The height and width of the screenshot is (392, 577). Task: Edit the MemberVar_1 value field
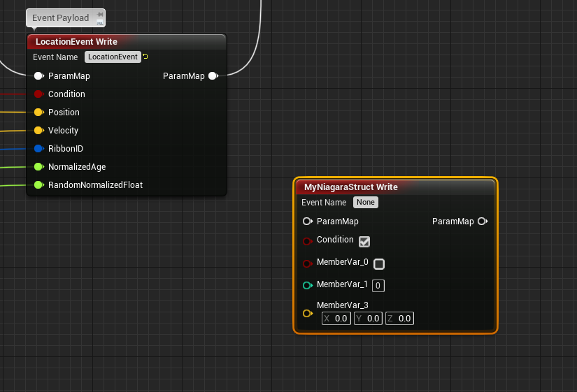[378, 286]
